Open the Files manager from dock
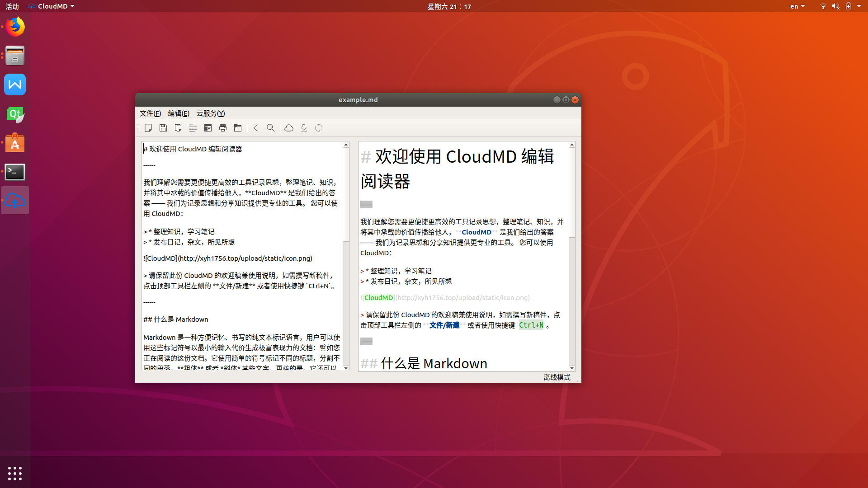The image size is (868, 488). click(15, 56)
